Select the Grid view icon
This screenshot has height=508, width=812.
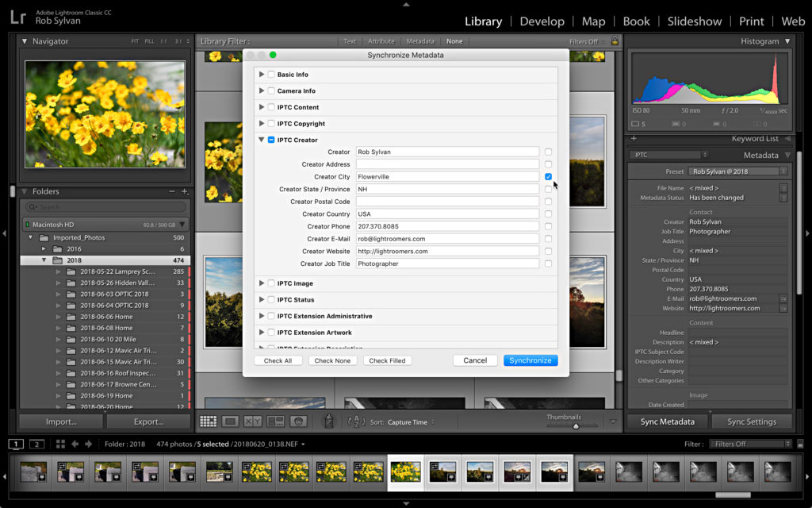pyautogui.click(x=209, y=421)
